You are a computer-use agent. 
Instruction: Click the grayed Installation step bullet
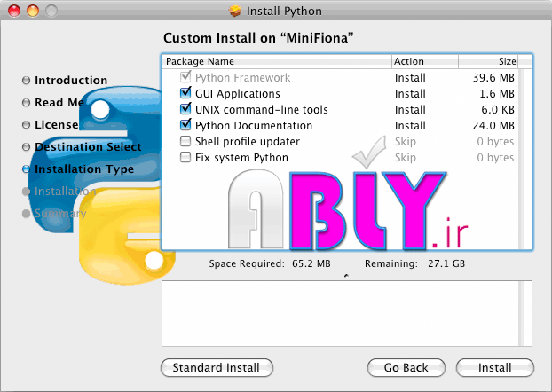pos(26,191)
